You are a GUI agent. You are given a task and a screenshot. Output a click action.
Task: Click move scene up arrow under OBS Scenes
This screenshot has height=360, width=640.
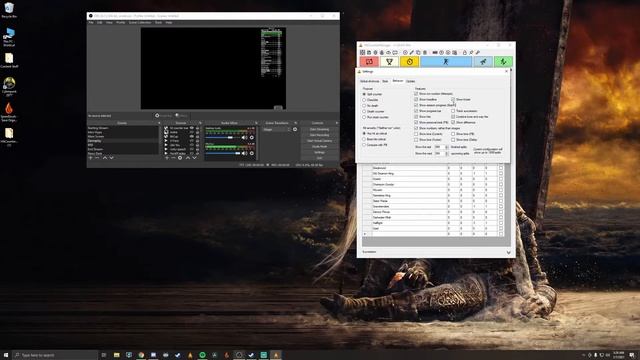(x=105, y=158)
